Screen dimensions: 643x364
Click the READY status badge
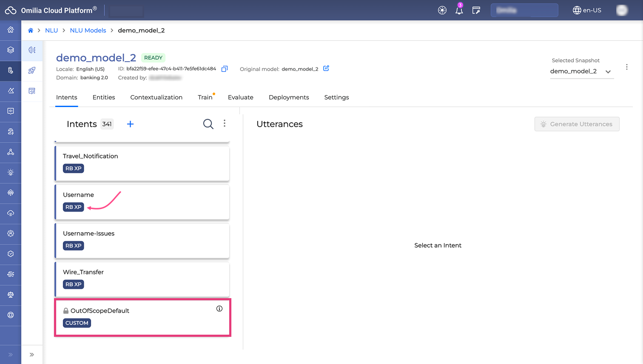click(153, 58)
